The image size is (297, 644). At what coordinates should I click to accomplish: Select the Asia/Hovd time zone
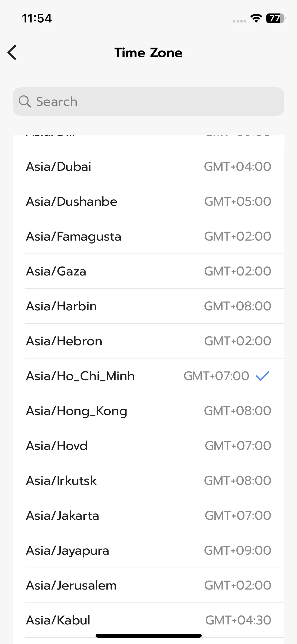[148, 446]
